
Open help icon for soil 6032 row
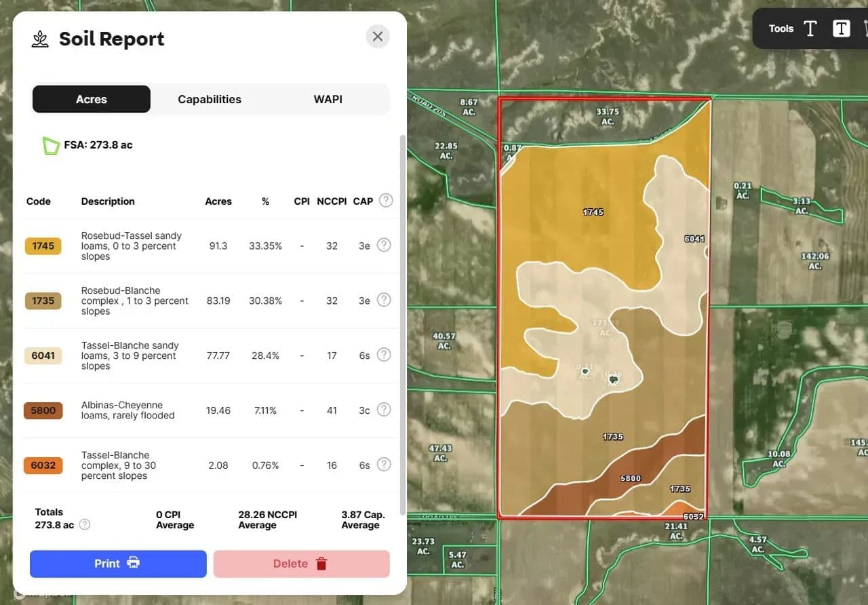[384, 465]
